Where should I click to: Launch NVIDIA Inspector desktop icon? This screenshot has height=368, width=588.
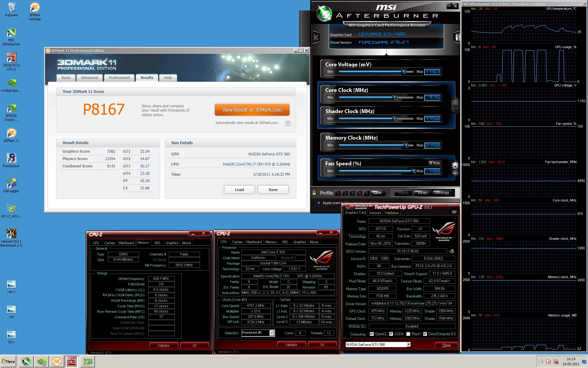11,113
